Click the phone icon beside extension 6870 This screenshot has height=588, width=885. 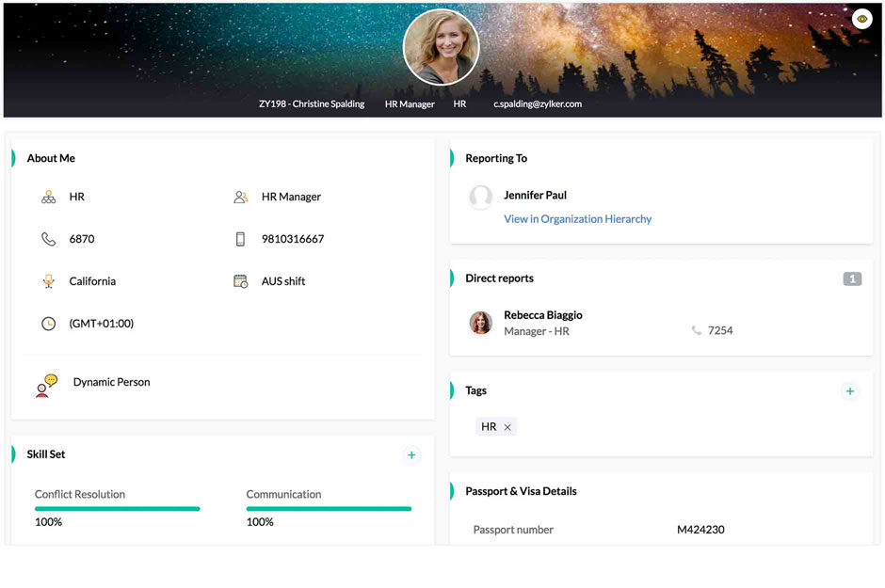(x=49, y=239)
